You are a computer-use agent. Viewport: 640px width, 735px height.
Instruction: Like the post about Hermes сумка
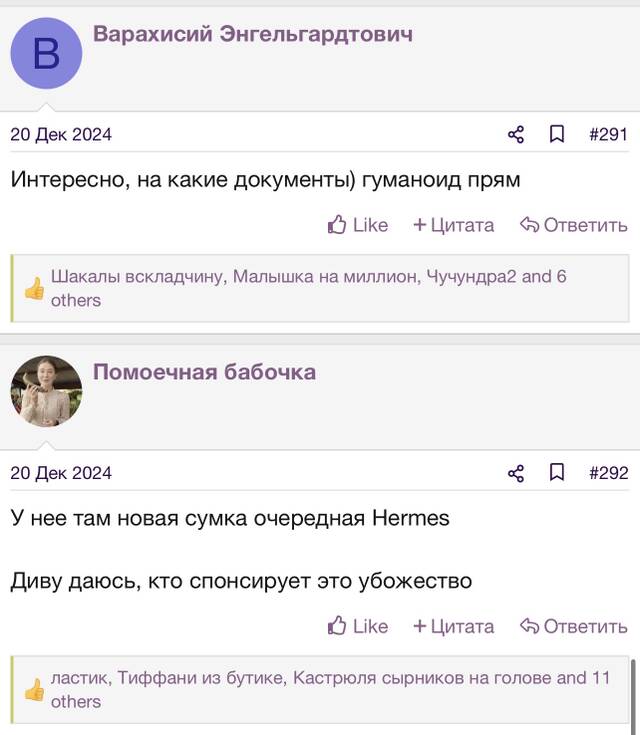pos(358,626)
